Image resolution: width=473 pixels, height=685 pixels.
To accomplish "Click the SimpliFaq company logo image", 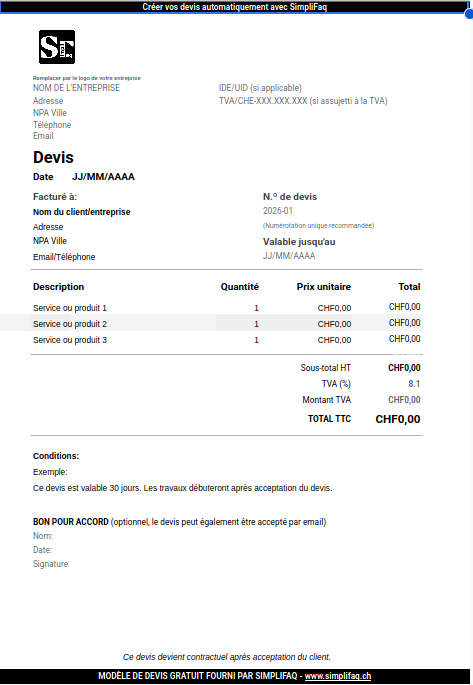I will click(x=57, y=47).
